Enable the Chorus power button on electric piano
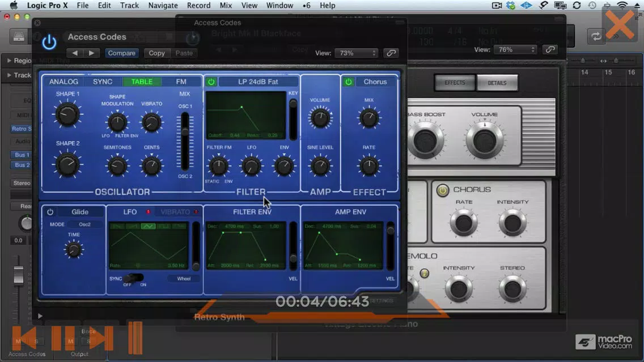 click(442, 190)
